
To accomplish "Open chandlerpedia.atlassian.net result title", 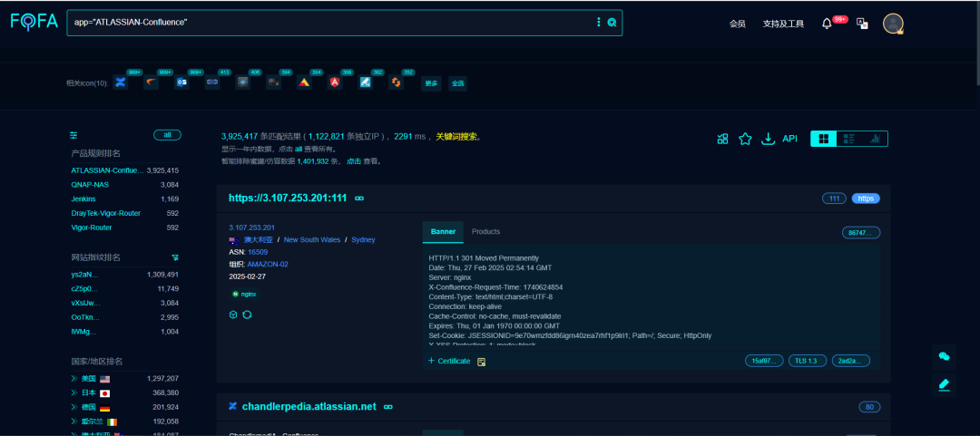I will (309, 407).
